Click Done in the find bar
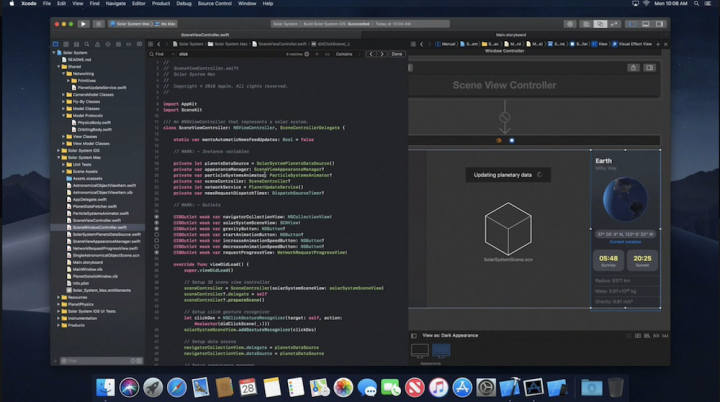The image size is (720, 402). 397,54
